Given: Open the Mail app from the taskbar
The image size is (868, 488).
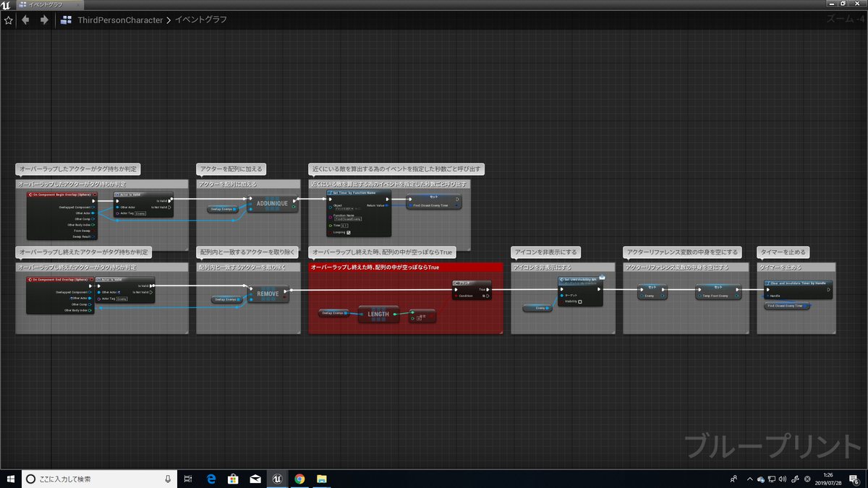Looking at the screenshot, I should point(255,479).
